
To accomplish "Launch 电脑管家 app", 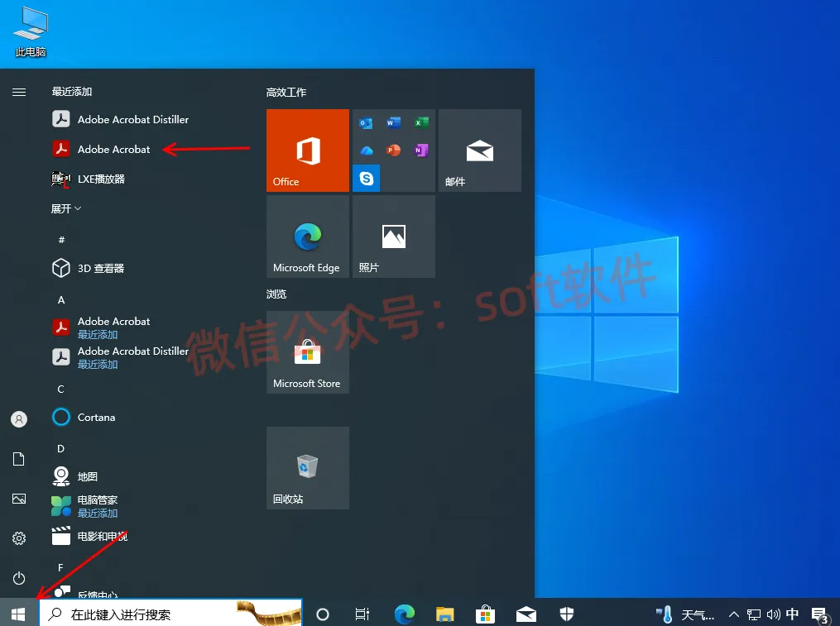I will (84, 506).
